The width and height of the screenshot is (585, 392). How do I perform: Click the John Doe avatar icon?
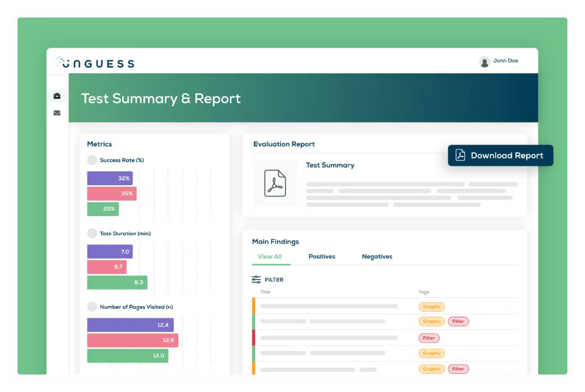(x=484, y=62)
